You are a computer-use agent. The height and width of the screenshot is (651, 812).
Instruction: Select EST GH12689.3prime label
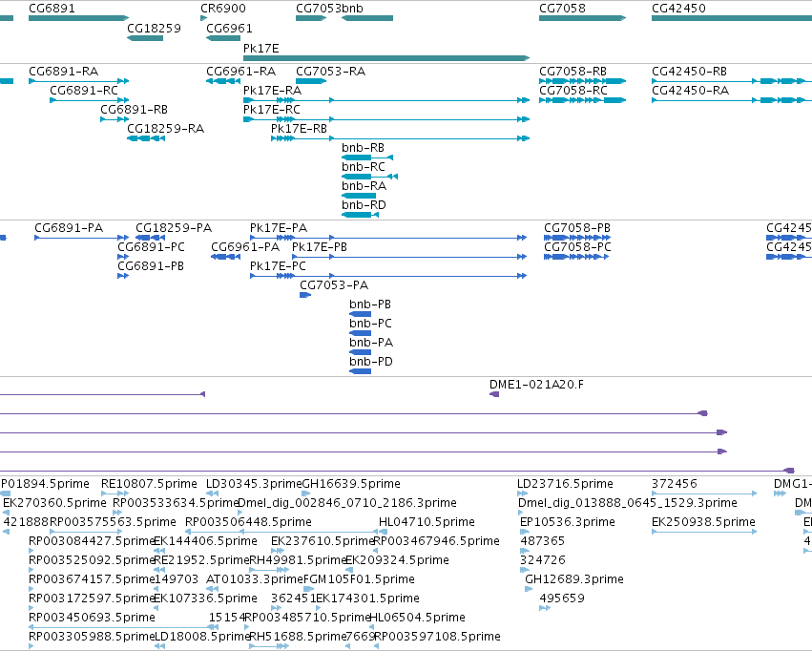574,580
